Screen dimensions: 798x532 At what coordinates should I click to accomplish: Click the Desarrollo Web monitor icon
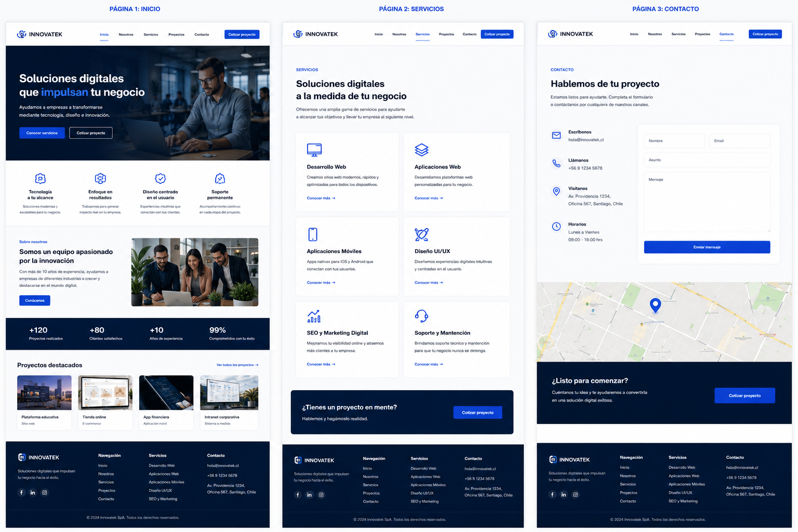click(x=314, y=150)
